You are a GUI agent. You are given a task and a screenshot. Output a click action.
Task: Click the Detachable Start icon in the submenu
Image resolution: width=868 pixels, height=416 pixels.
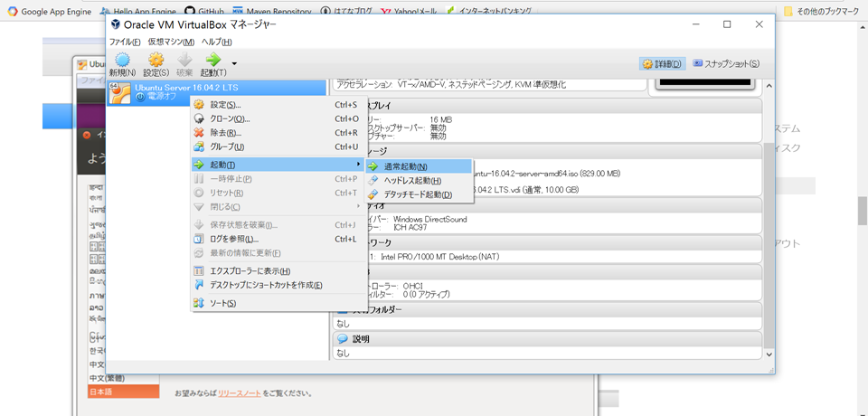pyautogui.click(x=373, y=194)
